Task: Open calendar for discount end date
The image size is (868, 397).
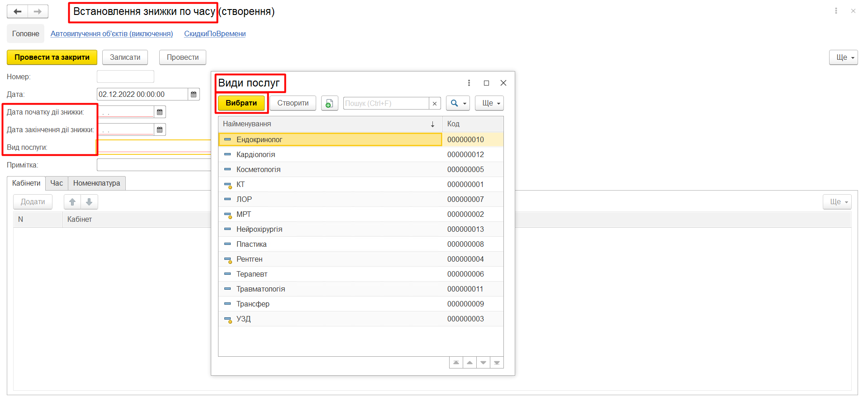Action: click(x=160, y=130)
